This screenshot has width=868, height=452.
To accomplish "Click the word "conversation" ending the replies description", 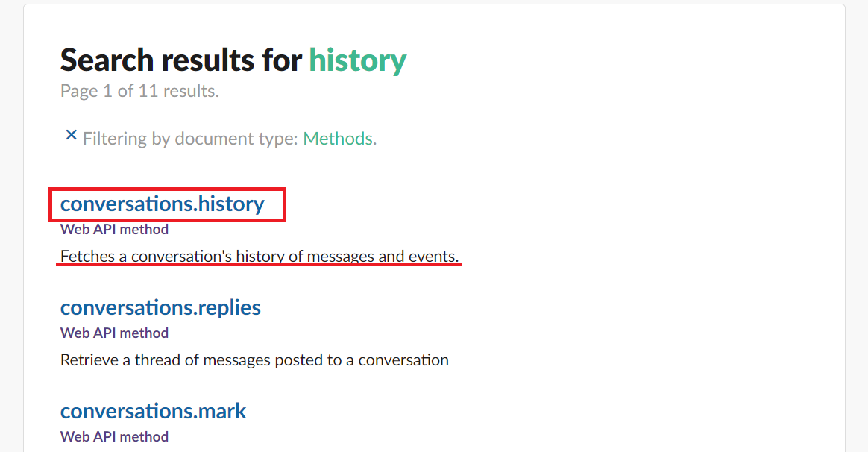I will 403,360.
